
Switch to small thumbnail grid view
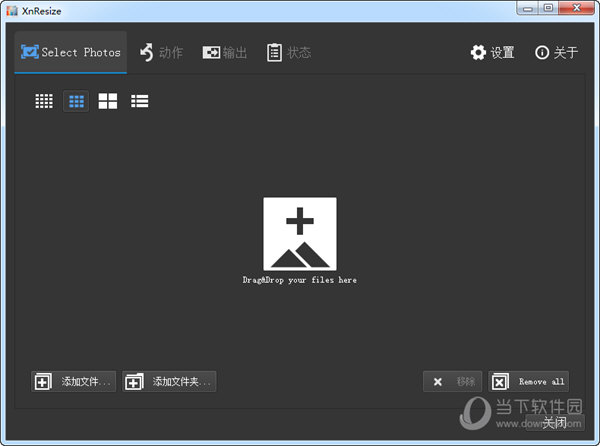tap(44, 101)
